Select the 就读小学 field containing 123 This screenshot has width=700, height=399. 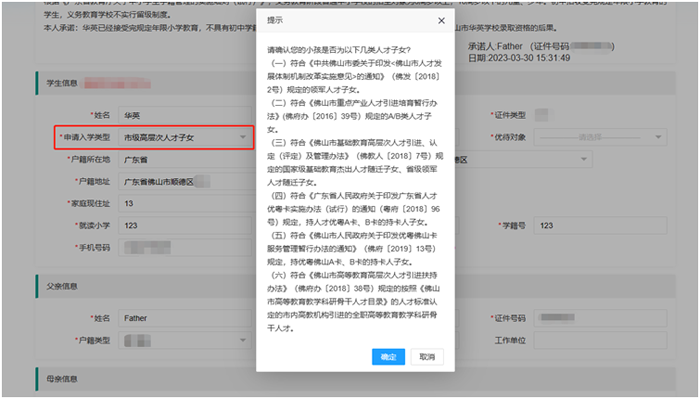point(187,225)
